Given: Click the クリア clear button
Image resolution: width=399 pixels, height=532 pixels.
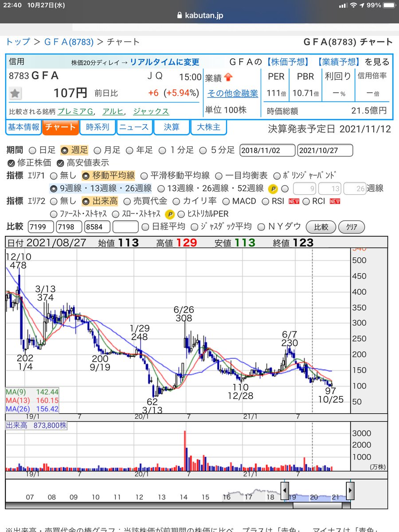Looking at the screenshot, I should point(352,227).
